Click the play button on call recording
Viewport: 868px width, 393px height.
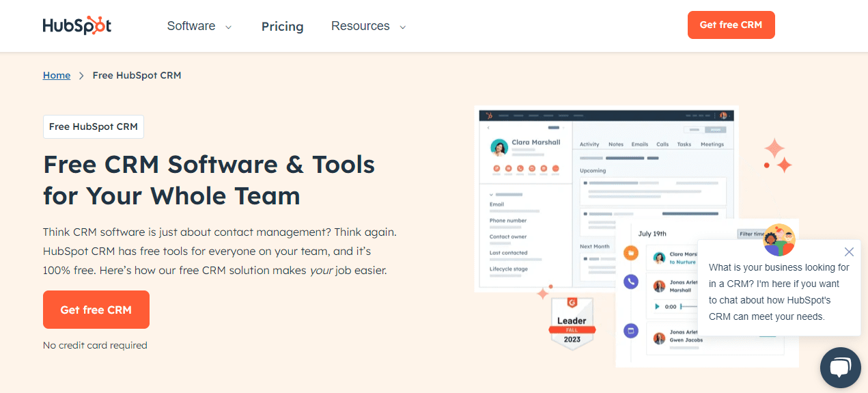click(x=658, y=307)
